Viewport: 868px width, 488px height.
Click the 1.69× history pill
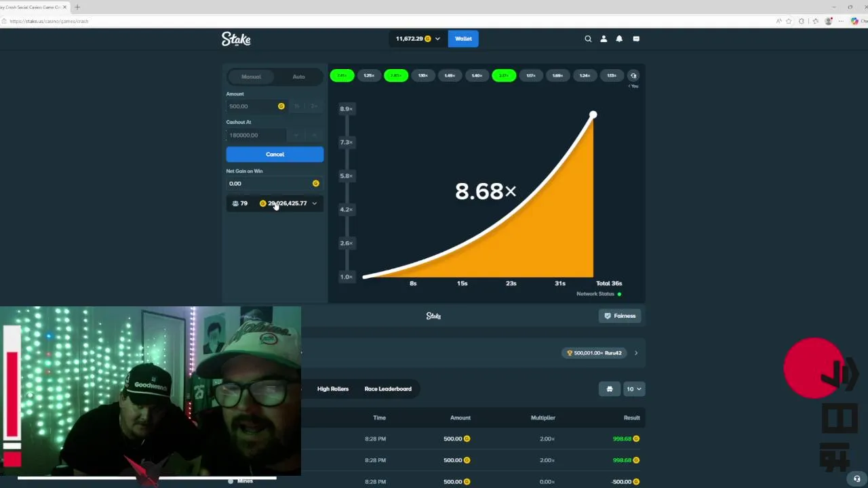click(557, 76)
